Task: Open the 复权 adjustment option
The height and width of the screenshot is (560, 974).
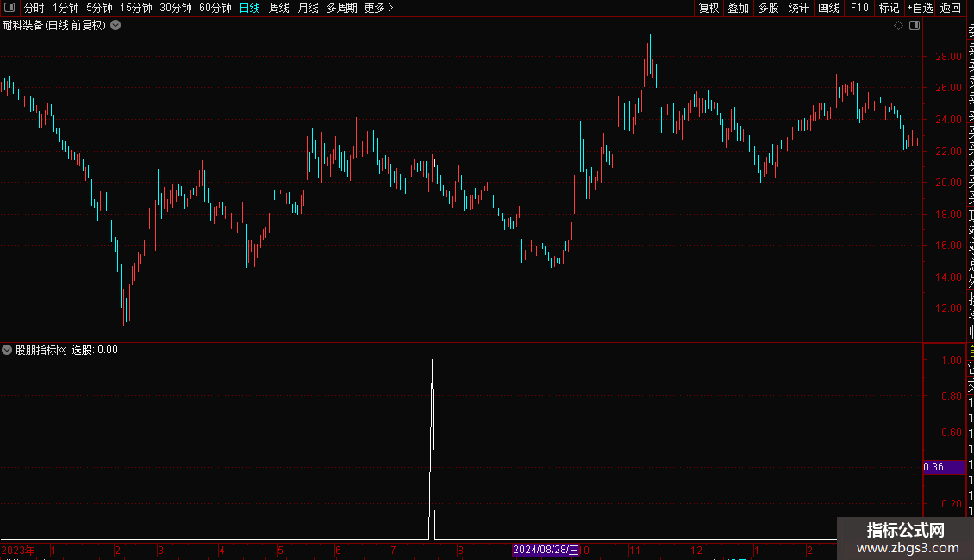Action: pyautogui.click(x=709, y=8)
